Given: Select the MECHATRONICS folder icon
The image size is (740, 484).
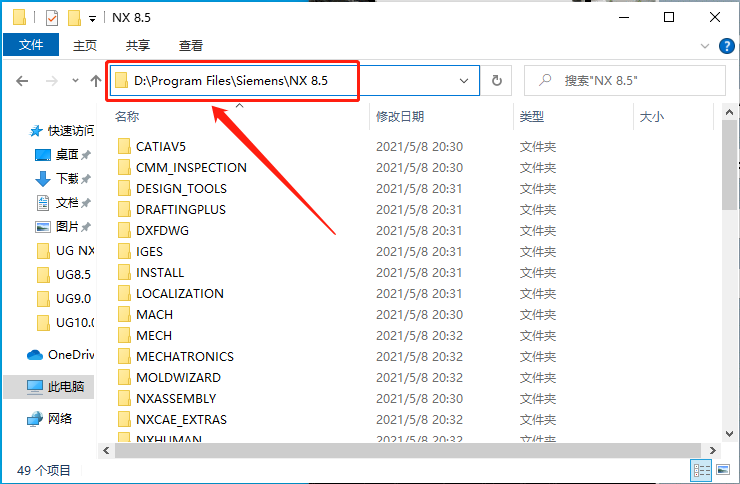Looking at the screenshot, I should [x=124, y=356].
